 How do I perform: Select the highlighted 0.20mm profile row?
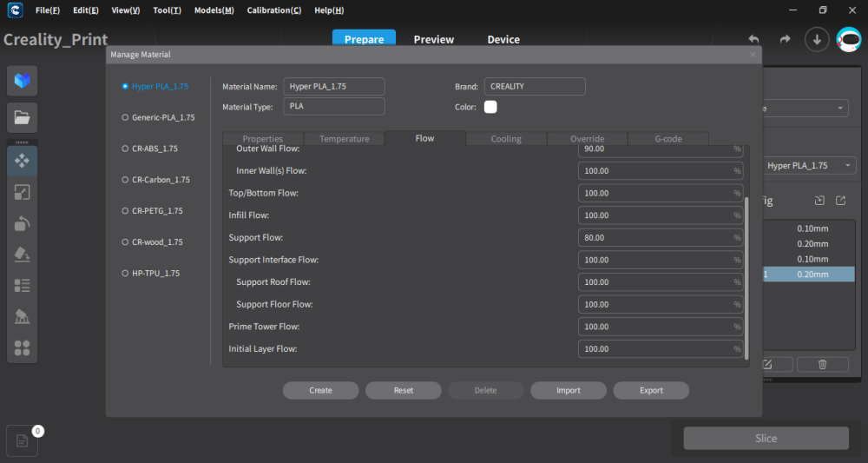point(809,274)
